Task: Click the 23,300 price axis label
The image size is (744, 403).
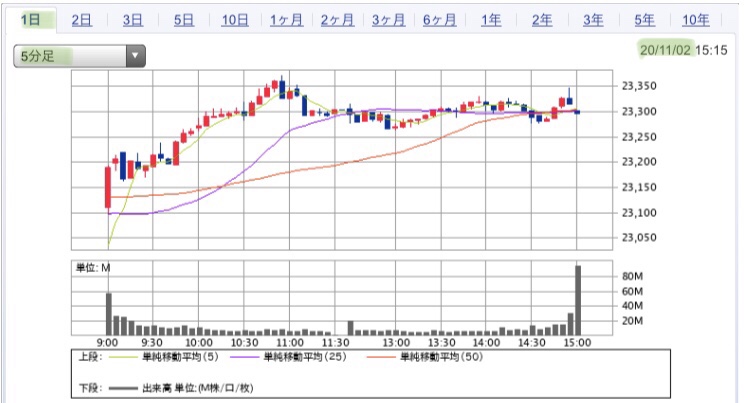Action: [x=639, y=112]
